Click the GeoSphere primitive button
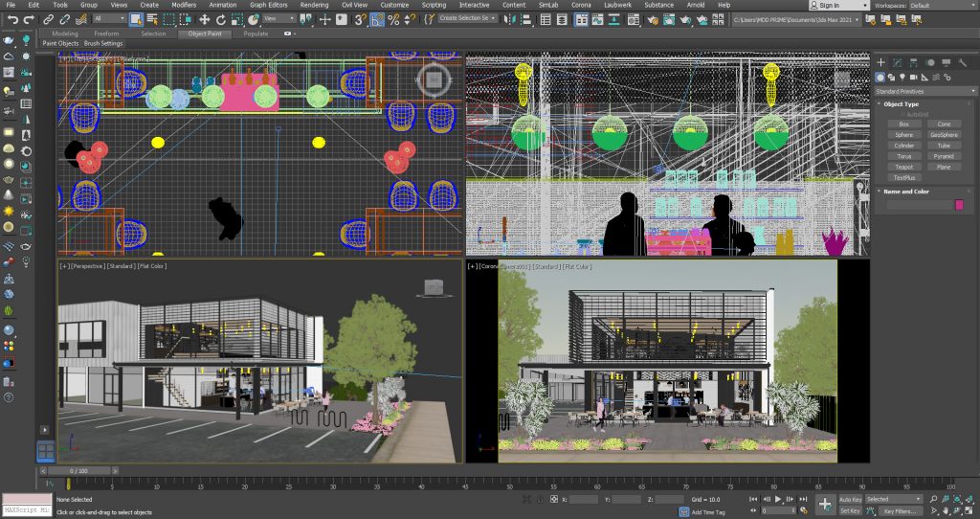The width and height of the screenshot is (980, 519). click(944, 135)
